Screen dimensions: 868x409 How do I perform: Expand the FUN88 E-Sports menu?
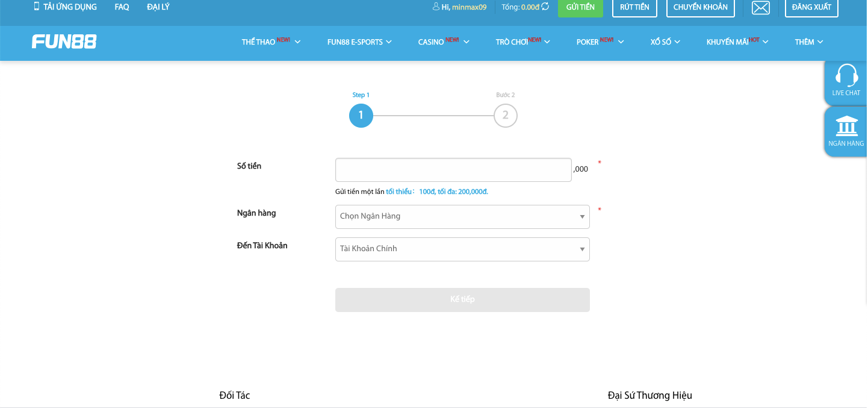click(x=359, y=42)
